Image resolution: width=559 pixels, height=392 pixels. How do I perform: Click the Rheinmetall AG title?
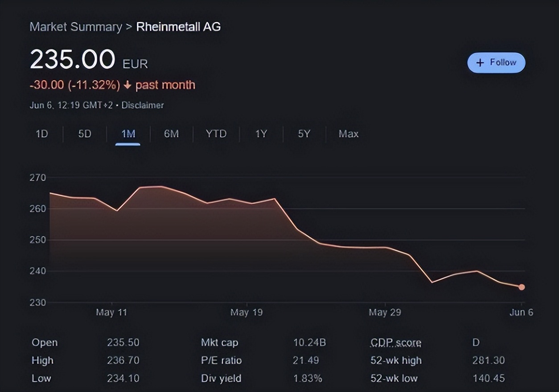click(178, 27)
